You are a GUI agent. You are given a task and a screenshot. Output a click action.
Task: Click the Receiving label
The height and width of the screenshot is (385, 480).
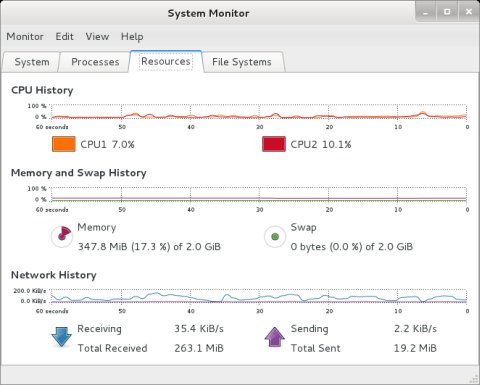pos(99,329)
